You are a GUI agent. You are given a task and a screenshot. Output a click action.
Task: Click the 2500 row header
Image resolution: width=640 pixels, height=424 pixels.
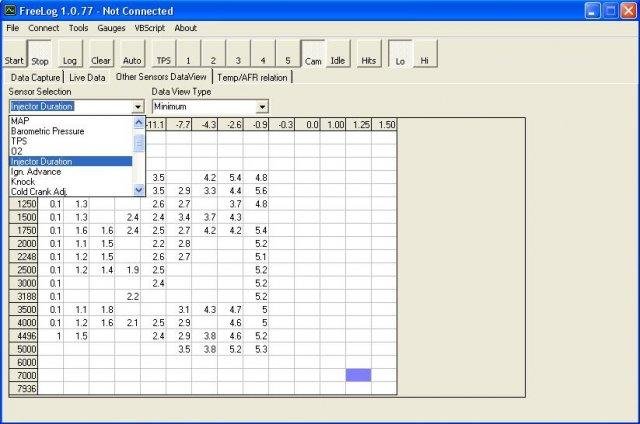click(x=24, y=270)
